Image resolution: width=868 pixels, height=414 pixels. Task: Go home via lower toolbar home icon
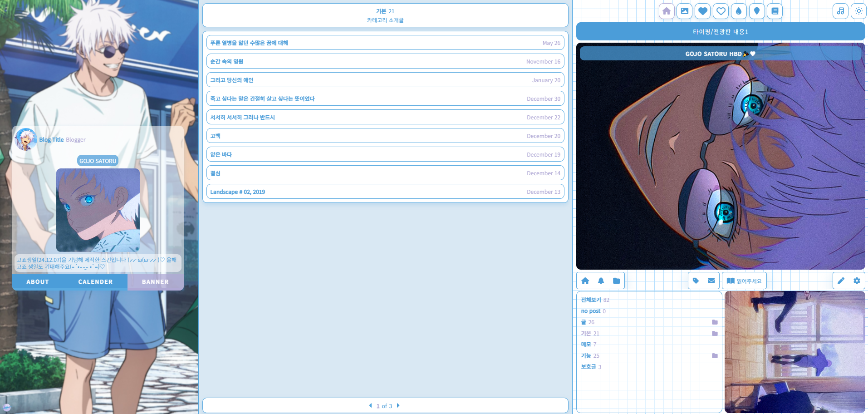[x=585, y=281]
